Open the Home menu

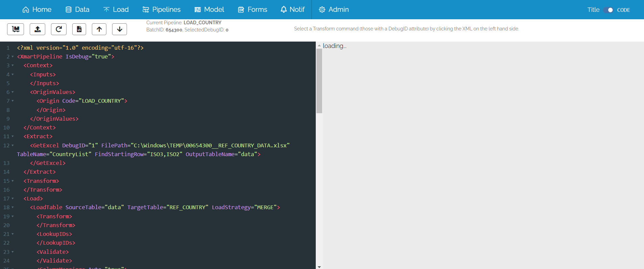[37, 9]
